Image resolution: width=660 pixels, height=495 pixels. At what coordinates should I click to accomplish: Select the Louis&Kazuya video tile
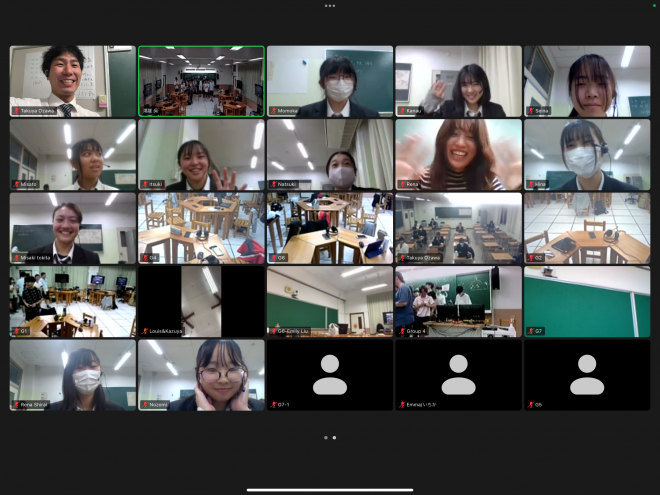(x=201, y=301)
